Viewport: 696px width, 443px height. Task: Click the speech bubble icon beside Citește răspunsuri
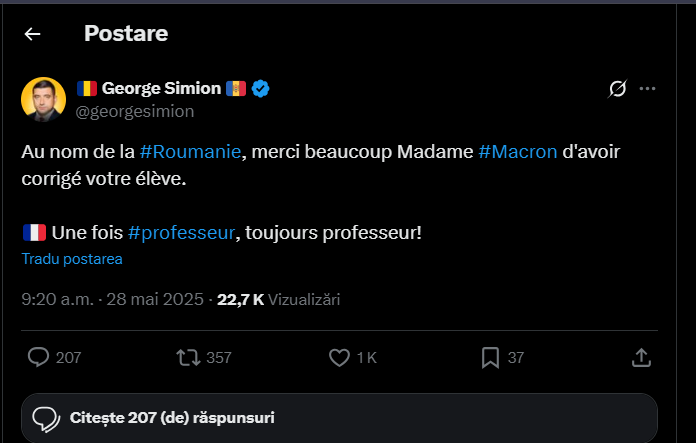pyautogui.click(x=47, y=418)
